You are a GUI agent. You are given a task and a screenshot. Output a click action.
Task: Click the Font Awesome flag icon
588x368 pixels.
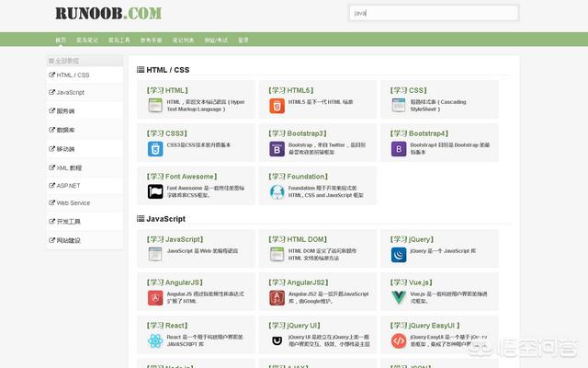tap(155, 191)
